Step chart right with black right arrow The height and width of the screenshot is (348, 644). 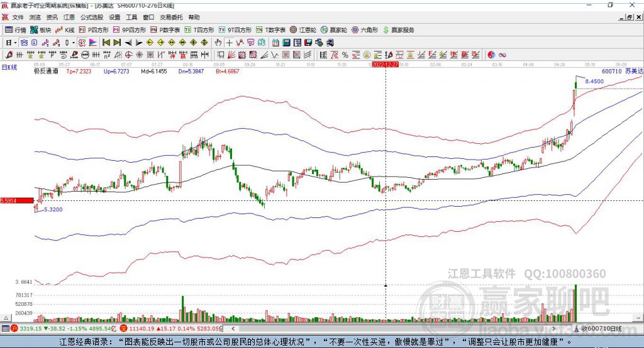pyautogui.click(x=139, y=43)
